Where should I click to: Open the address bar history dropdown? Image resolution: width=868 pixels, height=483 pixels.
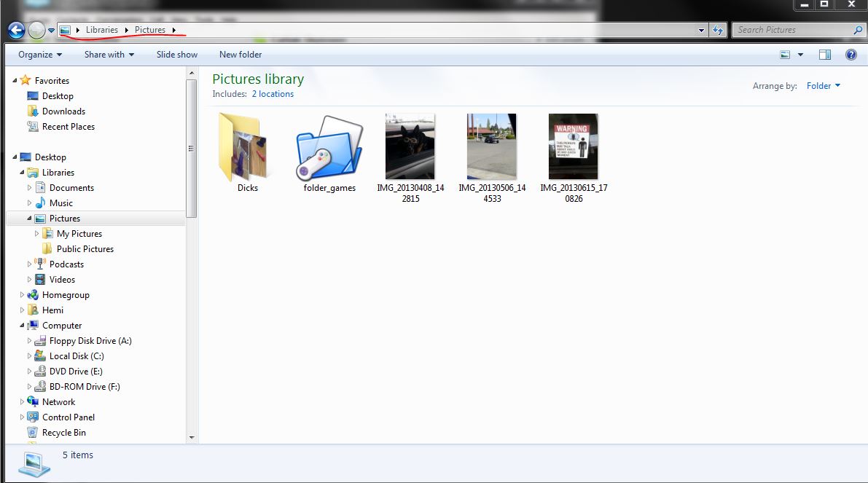(701, 30)
